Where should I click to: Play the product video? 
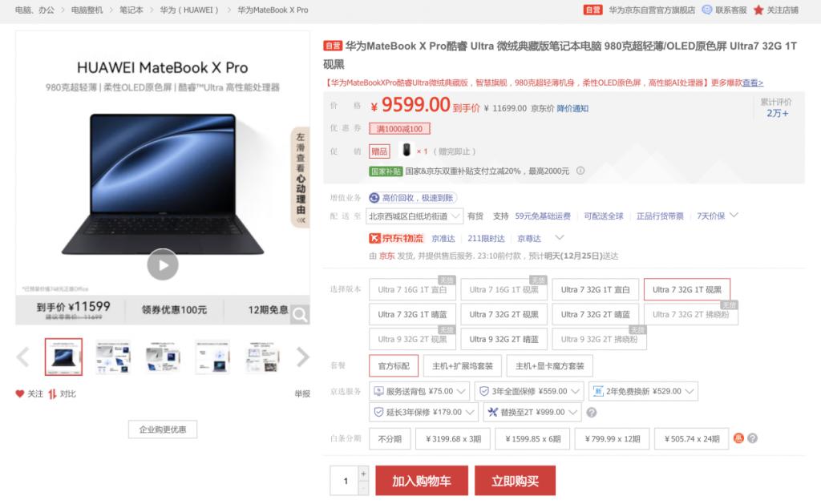coord(162,265)
